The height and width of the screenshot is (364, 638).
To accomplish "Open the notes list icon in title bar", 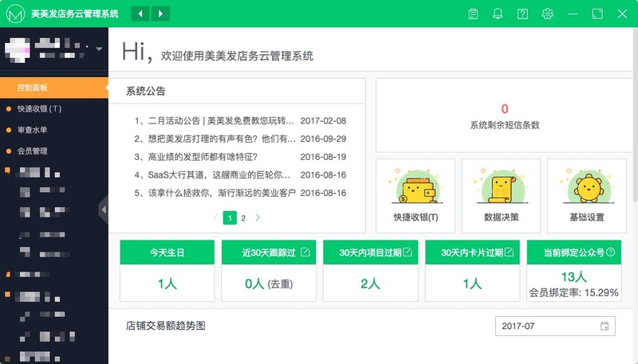I will click(473, 14).
